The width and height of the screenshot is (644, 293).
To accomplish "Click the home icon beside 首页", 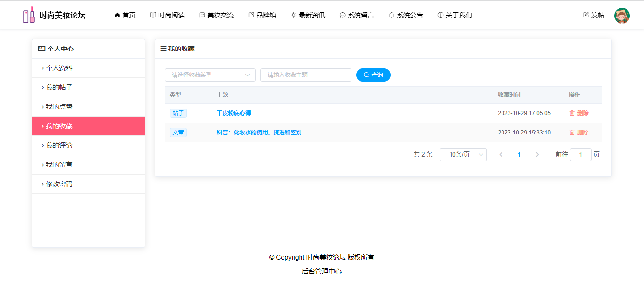I will pos(117,15).
